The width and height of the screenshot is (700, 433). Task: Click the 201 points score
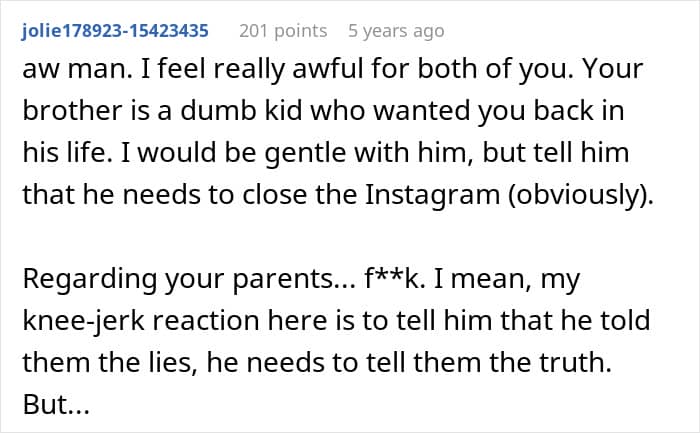coord(283,31)
